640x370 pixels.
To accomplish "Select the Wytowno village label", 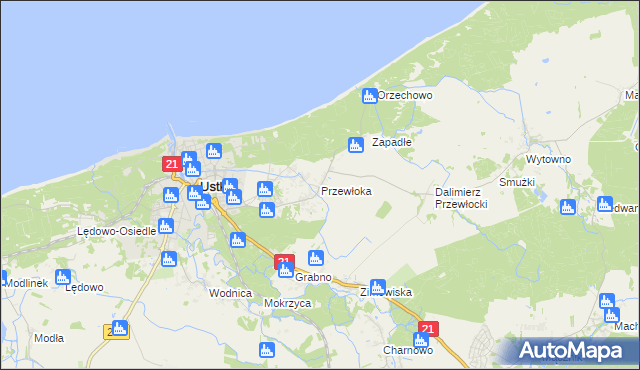I will [548, 160].
